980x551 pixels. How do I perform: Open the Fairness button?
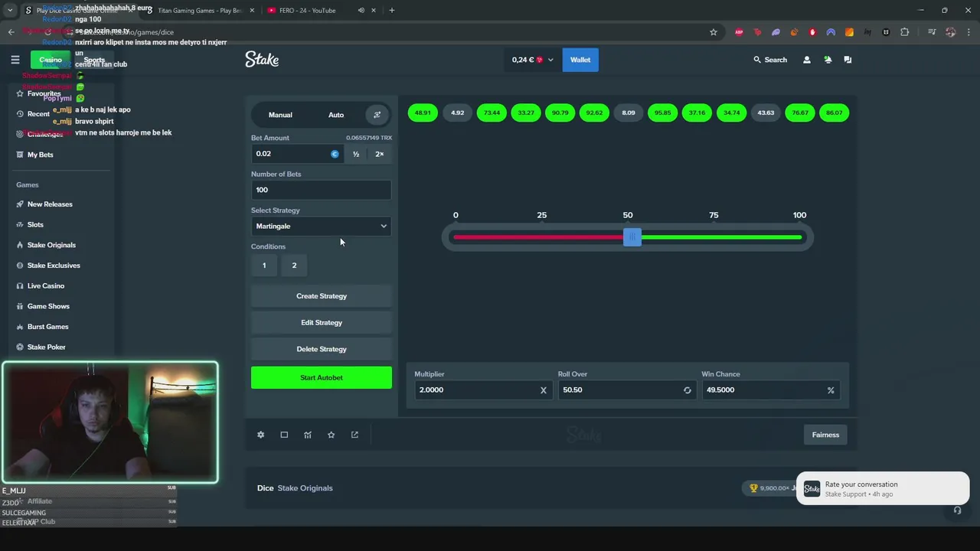click(825, 435)
